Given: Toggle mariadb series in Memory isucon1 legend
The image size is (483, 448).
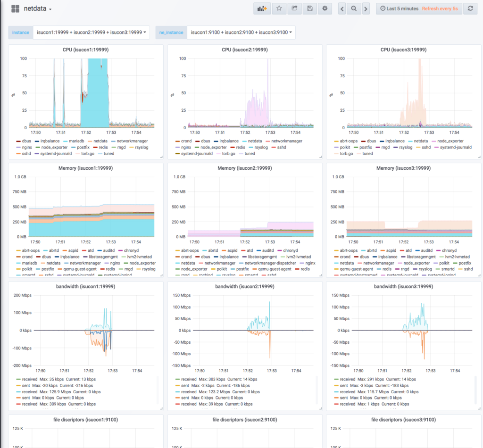Looking at the screenshot, I should pos(30,263).
